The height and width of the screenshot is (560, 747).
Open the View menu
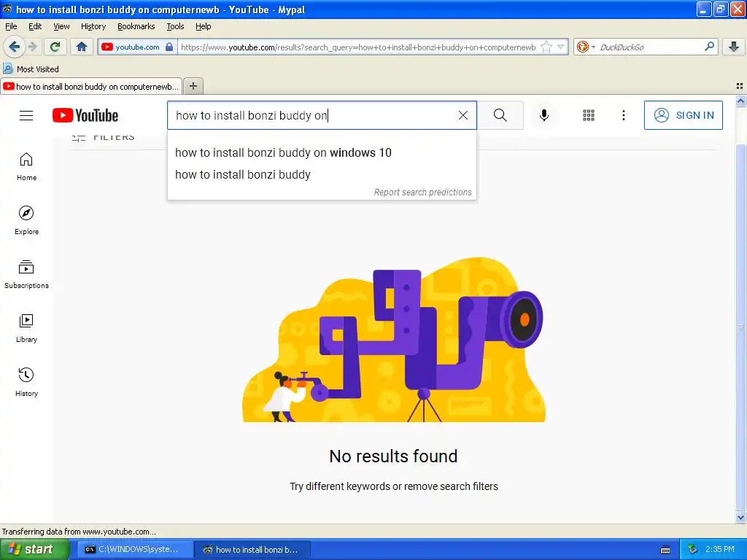coord(61,26)
